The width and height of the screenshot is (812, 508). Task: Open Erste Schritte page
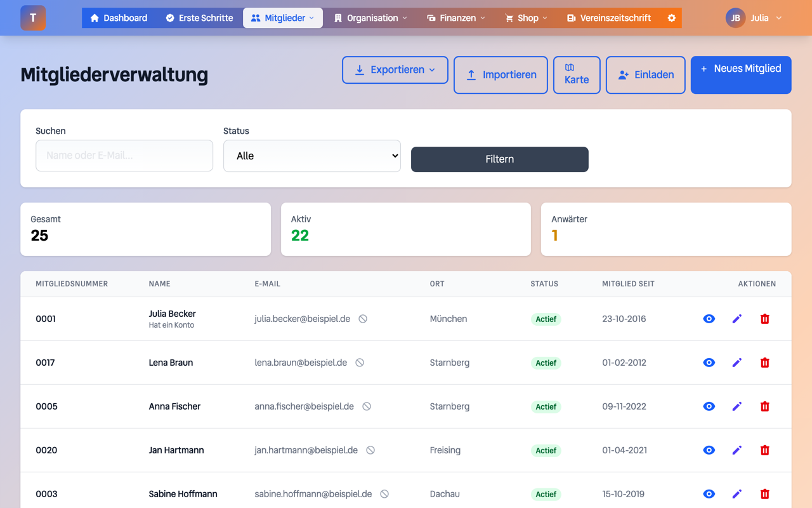(199, 18)
